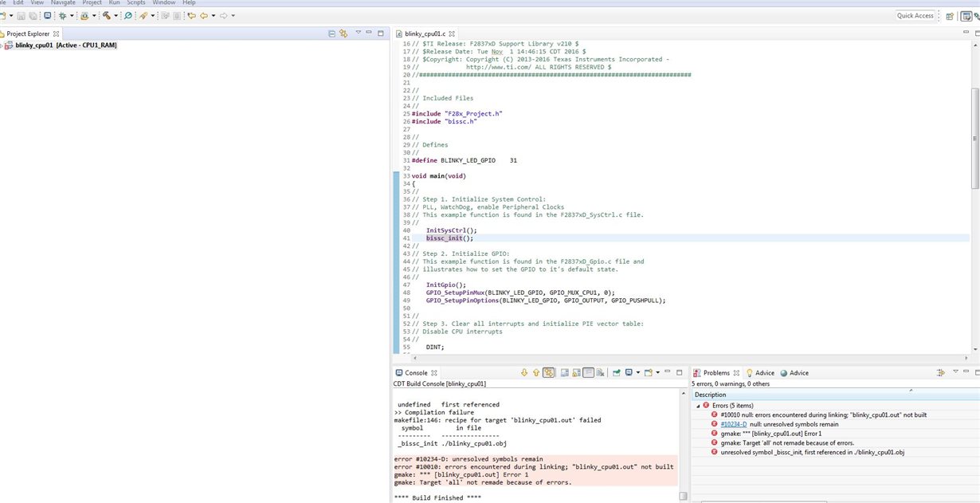Click the bissc_init(); call in the editor

(x=449, y=238)
